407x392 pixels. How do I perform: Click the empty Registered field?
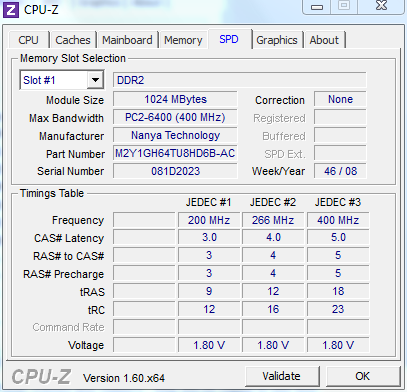pos(340,117)
